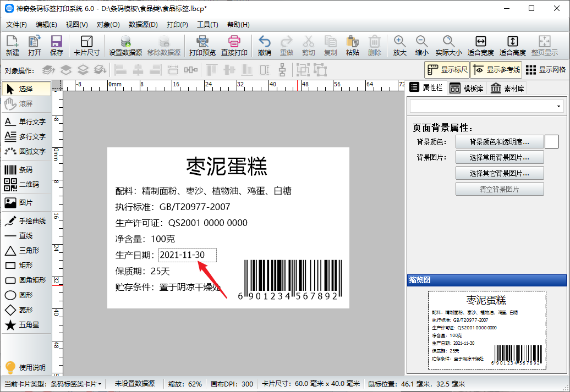Toggle 显示参考线 guide lines display
The height and width of the screenshot is (392, 570).
click(x=495, y=70)
